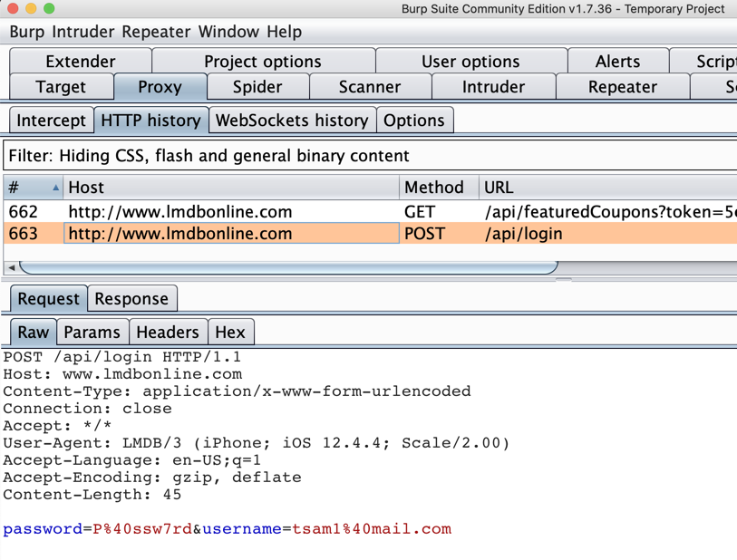
Task: Switch to the User options tab
Action: [x=470, y=61]
